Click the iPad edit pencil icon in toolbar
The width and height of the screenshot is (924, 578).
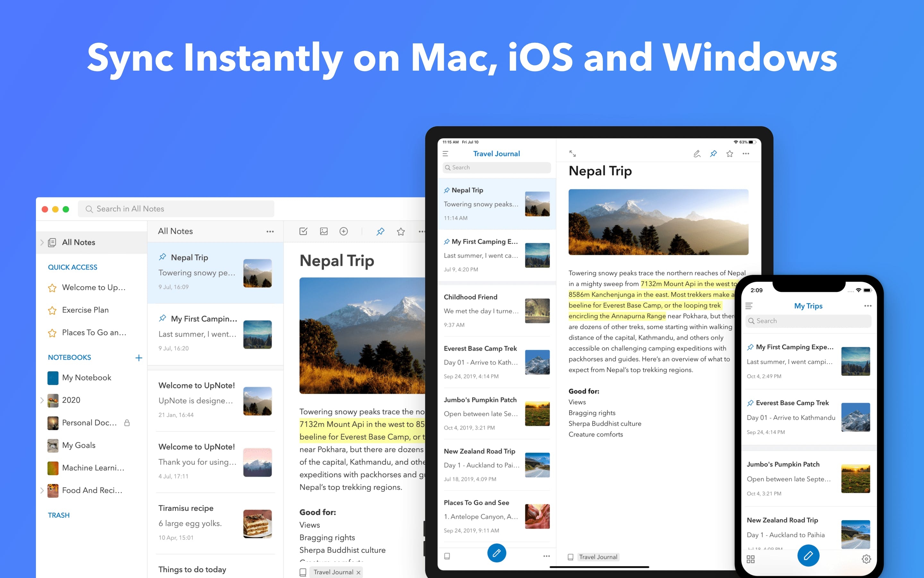[697, 154]
